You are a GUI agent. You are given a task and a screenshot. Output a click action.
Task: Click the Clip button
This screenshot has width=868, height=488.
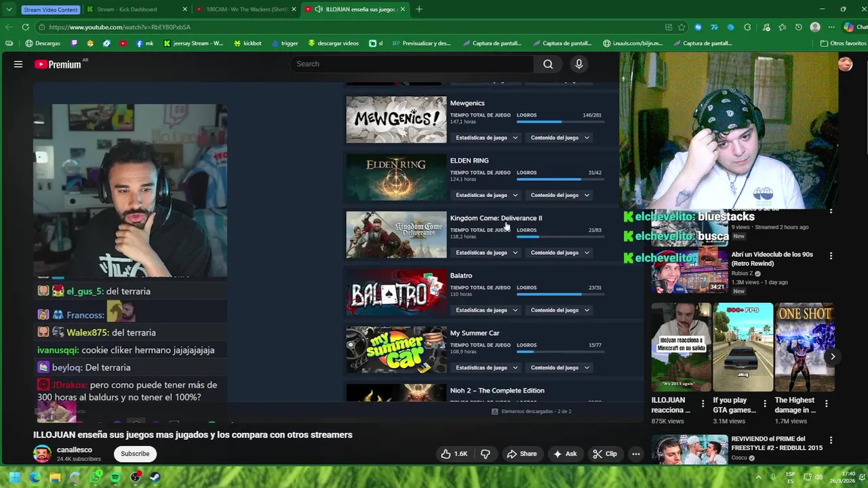(604, 454)
